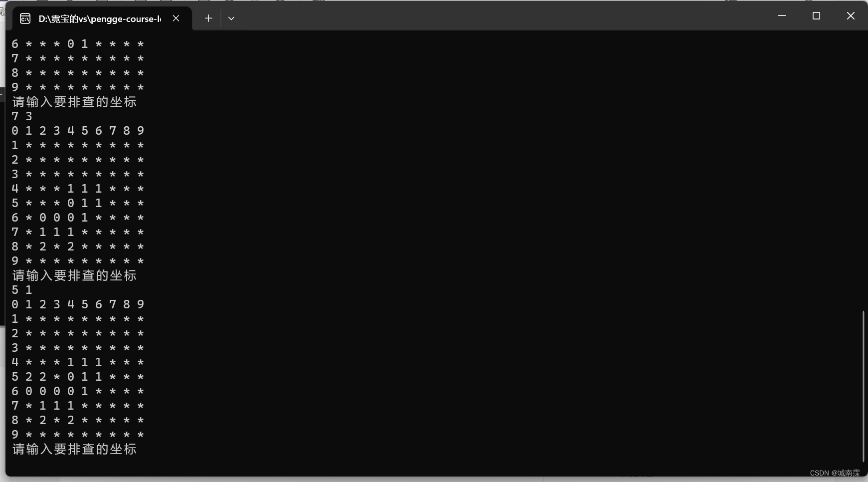
Task: Click the row "6 0 0 0 0 1 * * * *"
Action: click(x=78, y=391)
